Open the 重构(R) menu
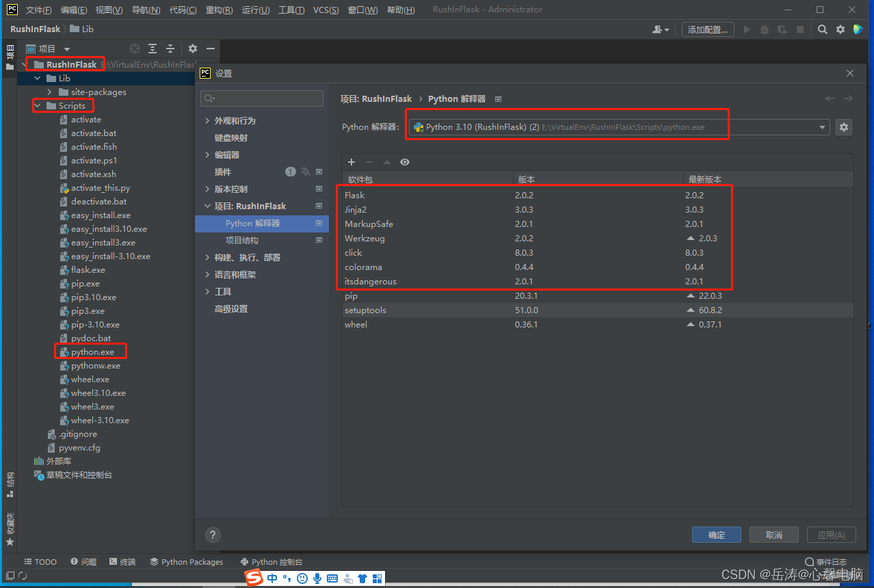This screenshot has width=874, height=588. 219,10
